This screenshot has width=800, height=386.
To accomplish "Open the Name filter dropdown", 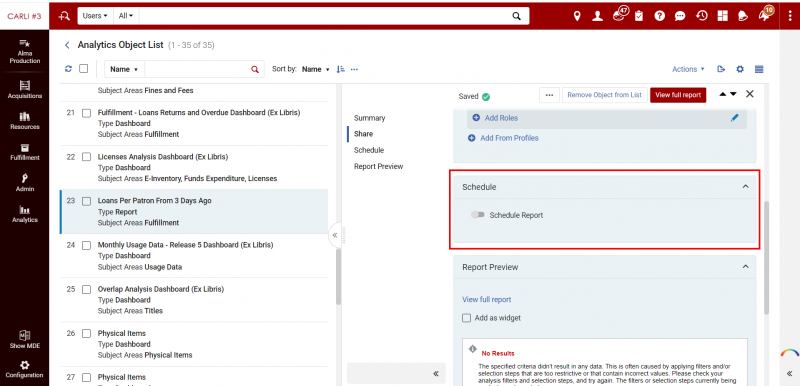I will (x=124, y=69).
